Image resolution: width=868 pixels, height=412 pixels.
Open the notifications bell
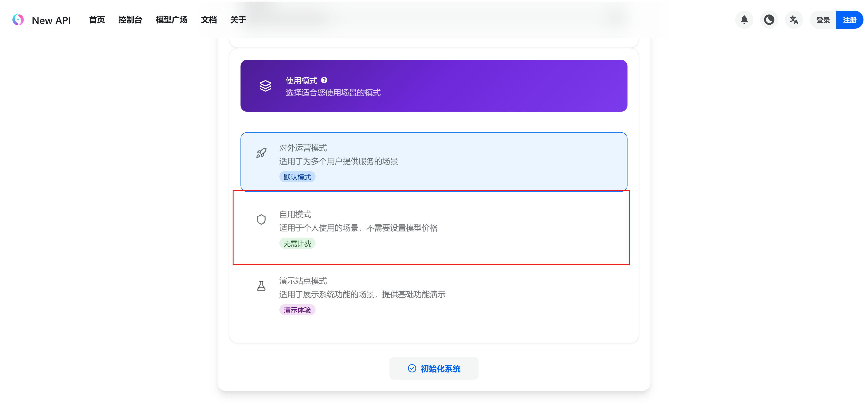(x=744, y=20)
